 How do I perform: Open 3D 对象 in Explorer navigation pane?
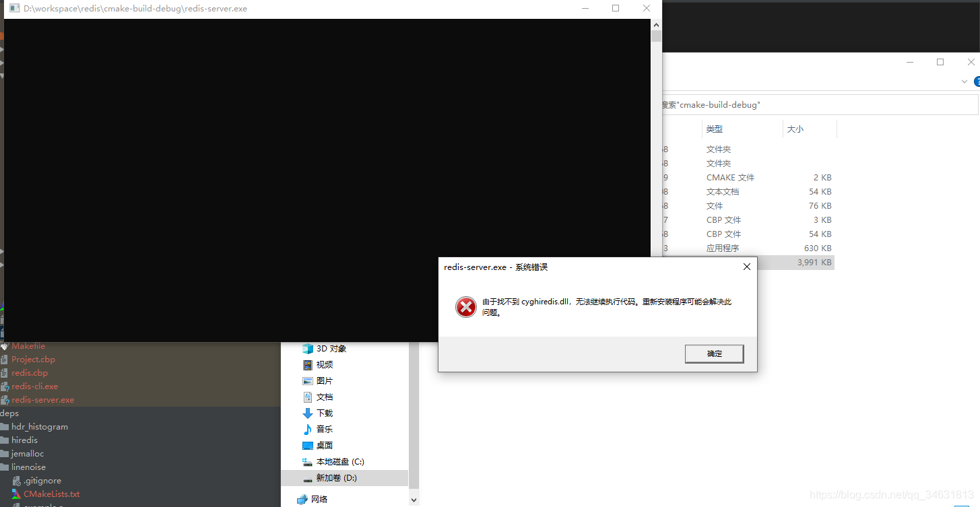[x=331, y=349]
